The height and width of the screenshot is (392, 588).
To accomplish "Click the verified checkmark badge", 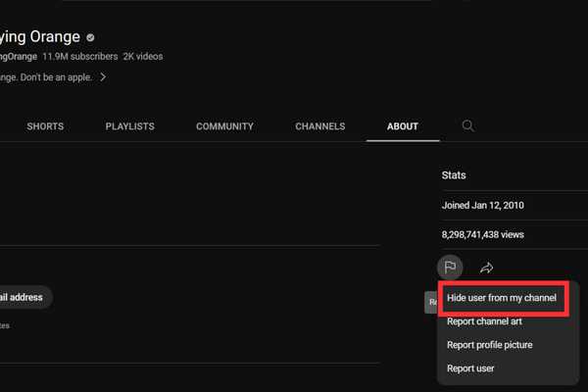I will (90, 37).
